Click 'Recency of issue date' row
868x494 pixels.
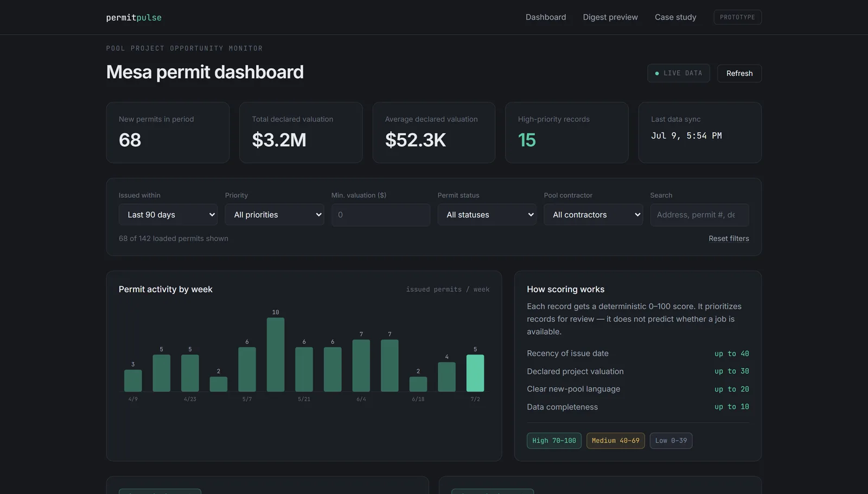click(x=638, y=354)
